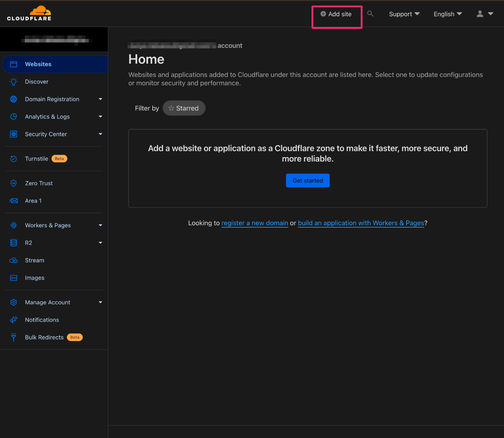
Task: Click the Manage Account gear icon
Action: click(x=14, y=302)
